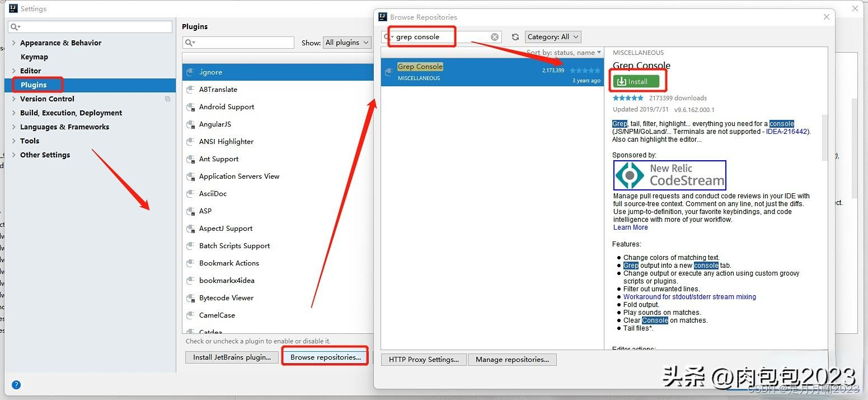Select Keymap in settings tree
Image resolution: width=868 pixels, height=400 pixels.
click(x=34, y=57)
